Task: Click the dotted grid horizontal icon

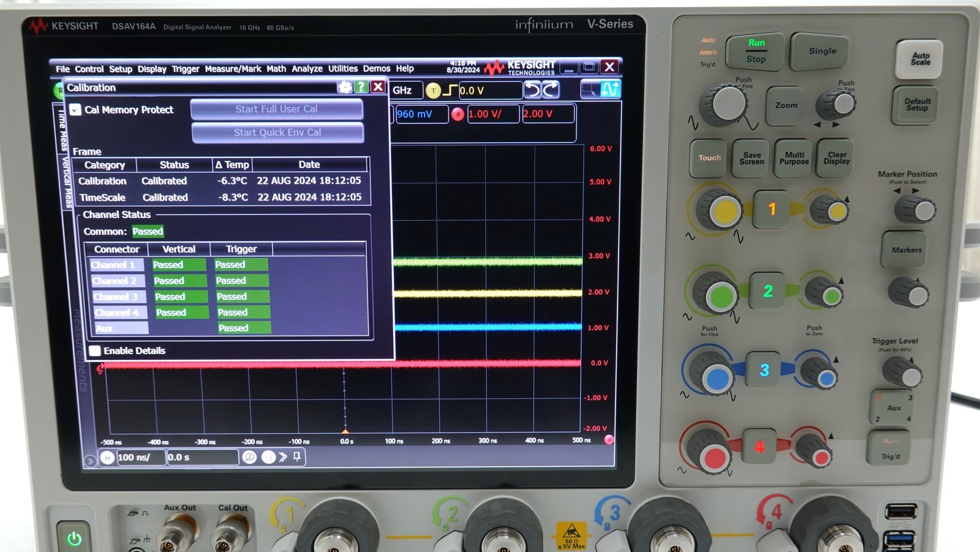Action: pos(268,457)
